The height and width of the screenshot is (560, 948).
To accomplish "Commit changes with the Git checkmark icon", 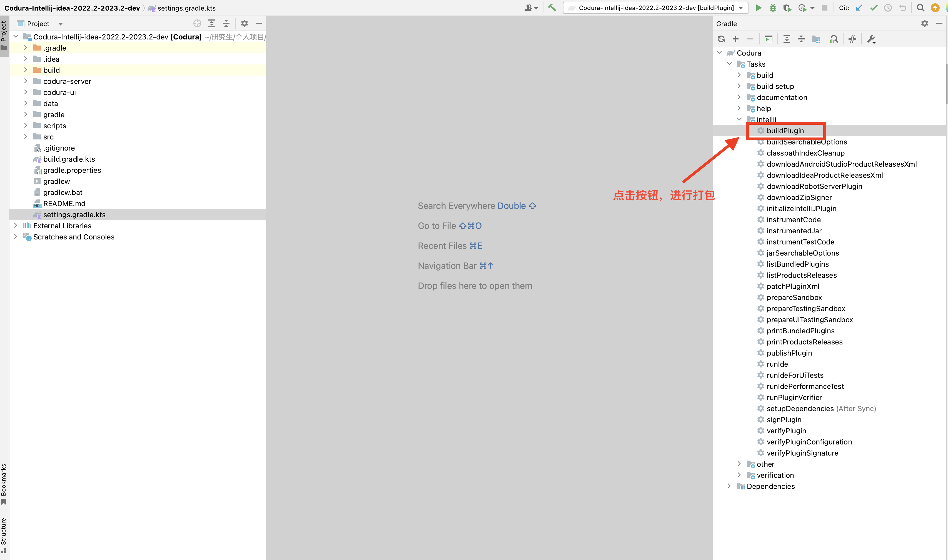I will click(x=874, y=7).
